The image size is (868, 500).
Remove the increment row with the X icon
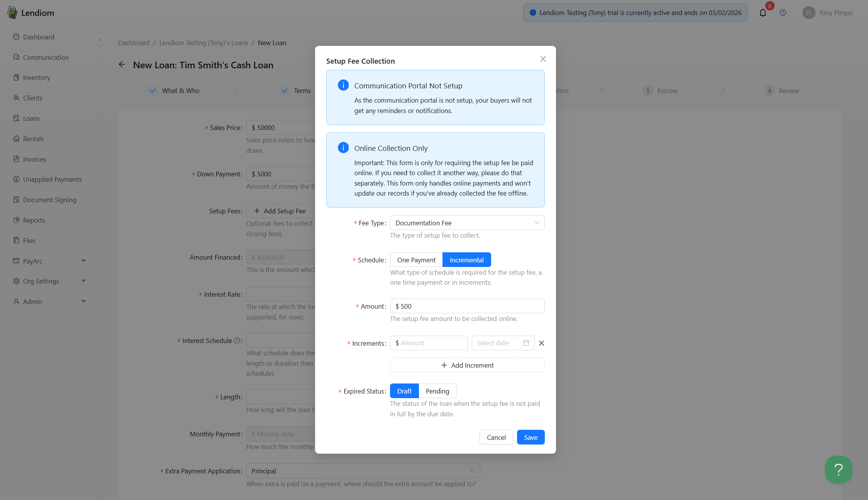point(541,343)
